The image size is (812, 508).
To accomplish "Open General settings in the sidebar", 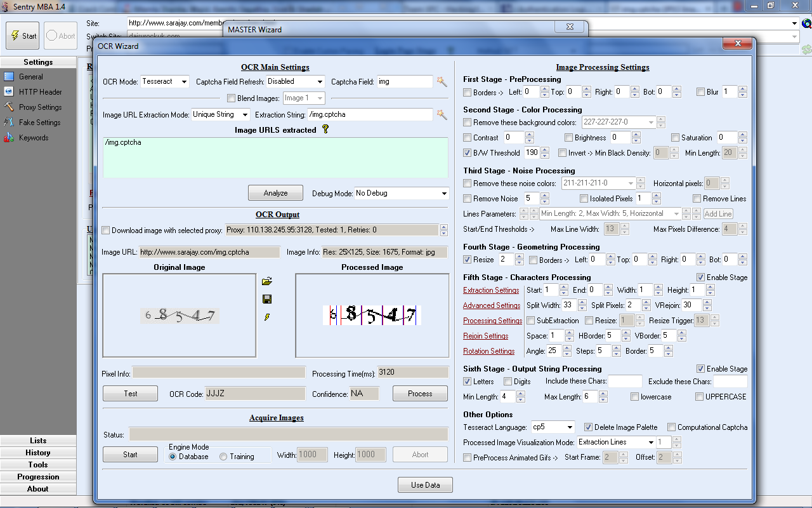I will pyautogui.click(x=31, y=77).
